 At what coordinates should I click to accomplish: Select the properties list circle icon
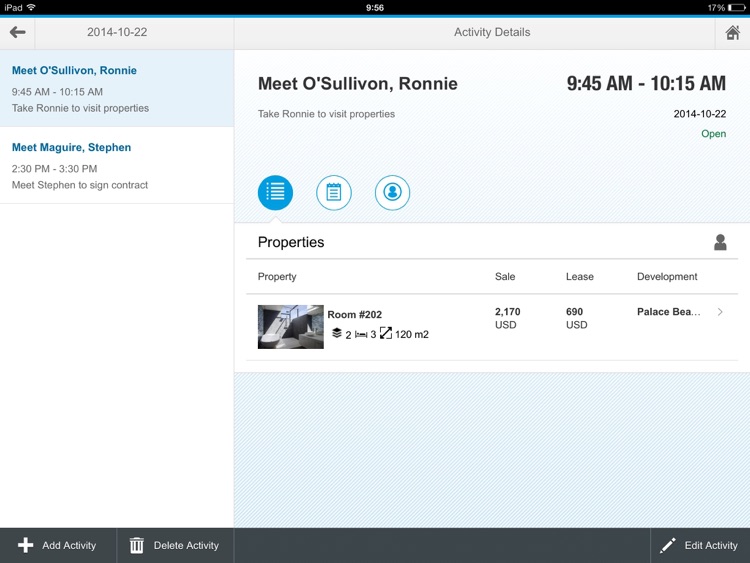click(275, 193)
